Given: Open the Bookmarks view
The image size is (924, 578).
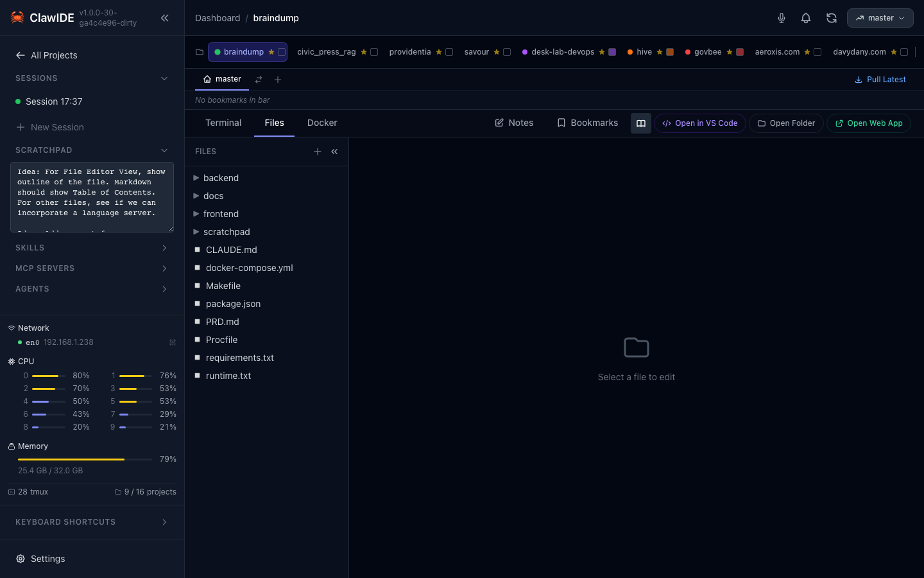Looking at the screenshot, I should [587, 123].
